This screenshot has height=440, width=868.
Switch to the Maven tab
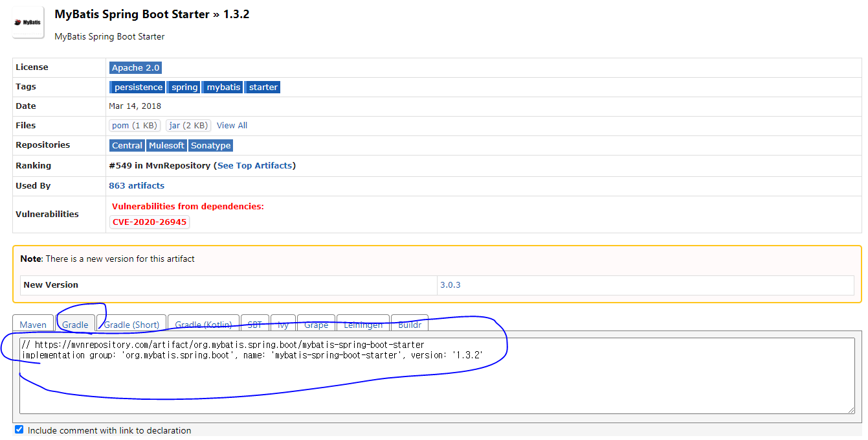(33, 323)
